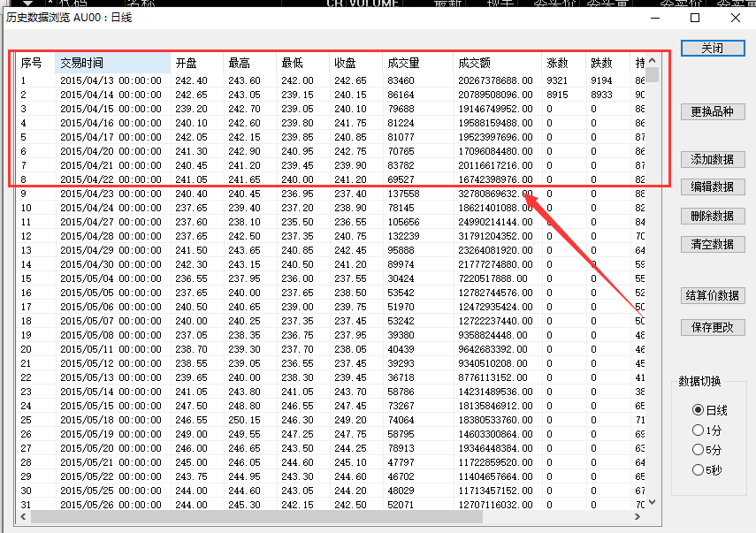Click the horizontal scrollbar thumb
The width and height of the screenshot is (756, 533).
[x=256, y=516]
